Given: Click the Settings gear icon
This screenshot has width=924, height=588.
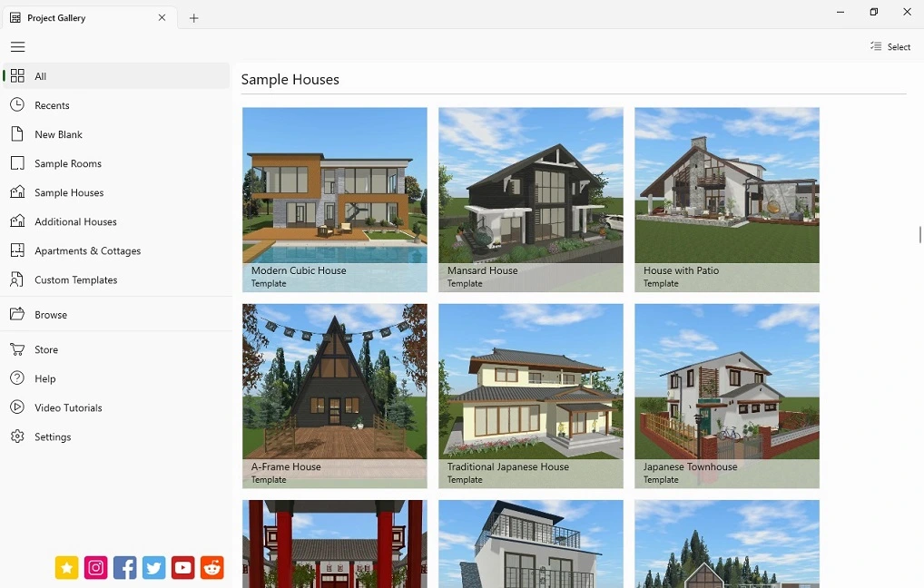Looking at the screenshot, I should coord(17,436).
